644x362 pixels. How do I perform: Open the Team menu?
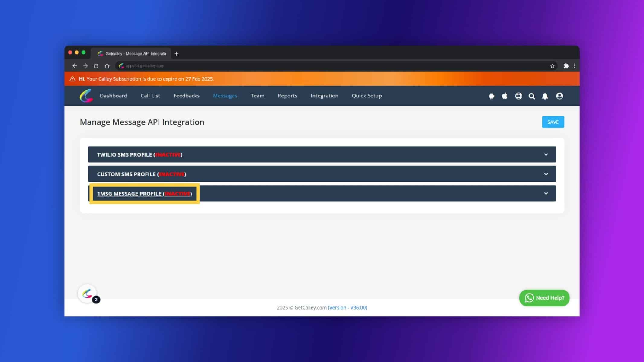(258, 96)
